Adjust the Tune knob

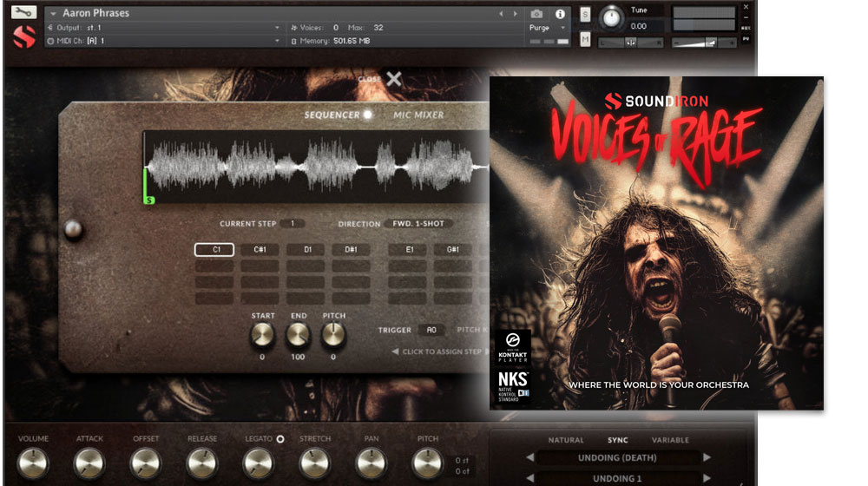coord(611,17)
